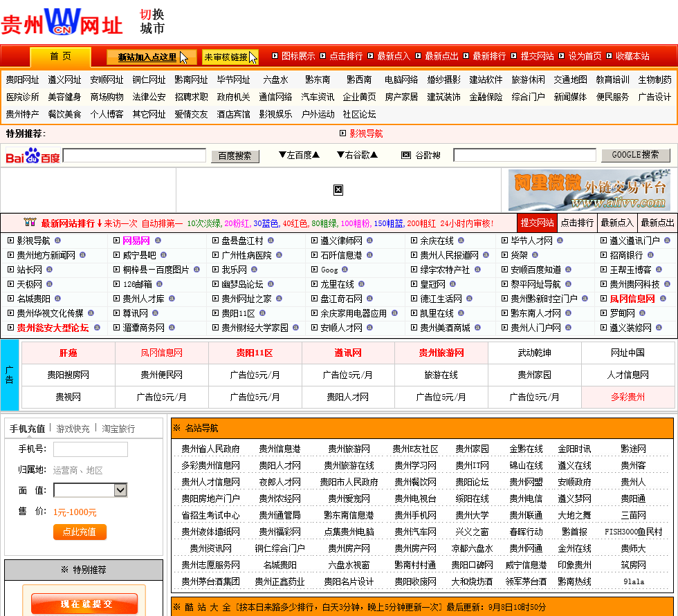Click the 点此充值 button
The height and width of the screenshot is (616, 678).
click(80, 532)
